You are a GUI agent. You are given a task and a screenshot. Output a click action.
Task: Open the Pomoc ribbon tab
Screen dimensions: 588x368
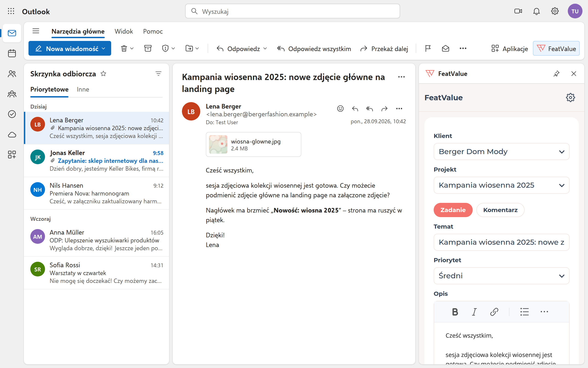click(153, 32)
